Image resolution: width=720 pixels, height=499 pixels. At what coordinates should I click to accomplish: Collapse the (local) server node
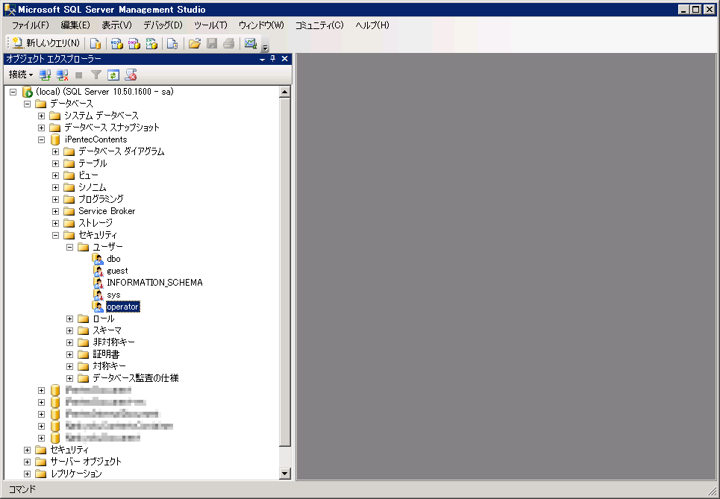(13, 92)
